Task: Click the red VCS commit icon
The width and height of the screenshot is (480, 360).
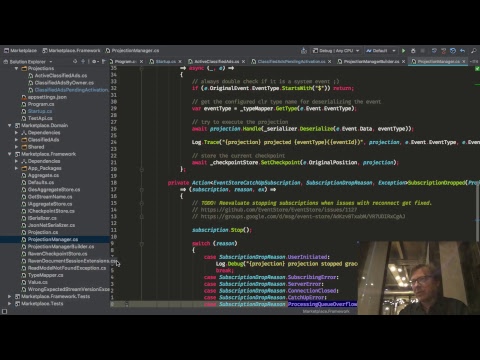Action: point(443,51)
